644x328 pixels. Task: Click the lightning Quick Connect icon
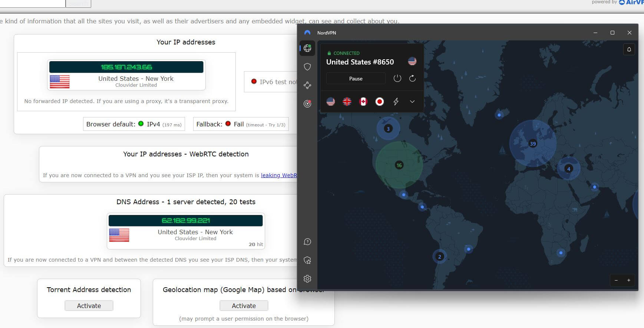point(396,102)
